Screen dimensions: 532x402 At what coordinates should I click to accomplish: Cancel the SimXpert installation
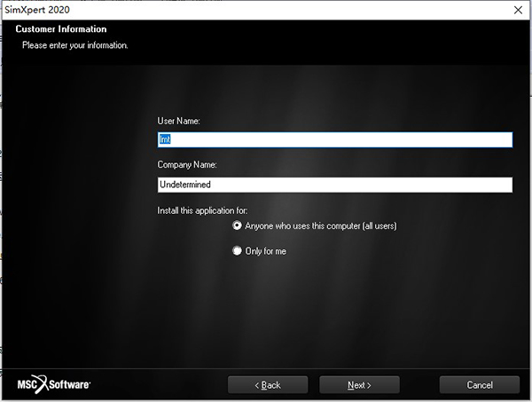point(479,385)
